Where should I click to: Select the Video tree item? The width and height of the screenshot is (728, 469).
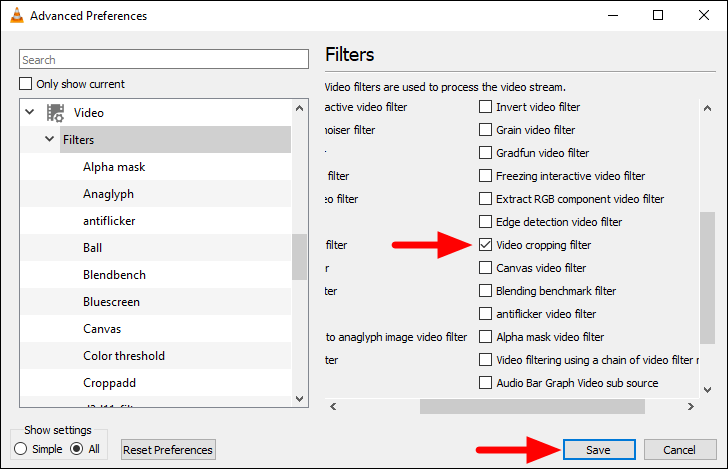point(88,113)
